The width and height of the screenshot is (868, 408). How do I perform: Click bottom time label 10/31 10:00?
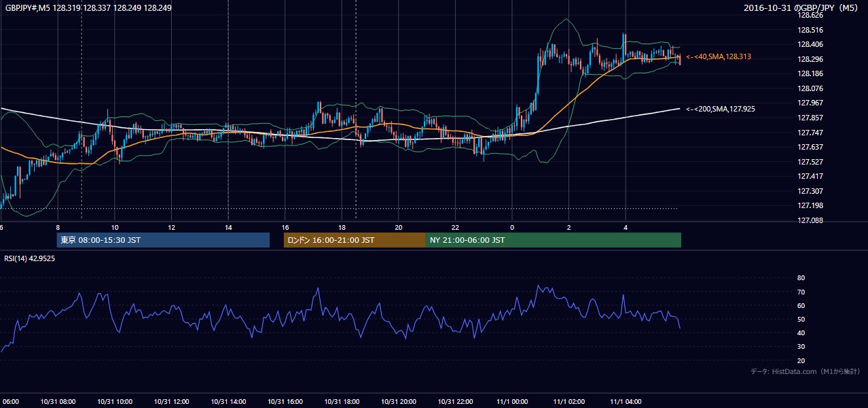click(x=115, y=402)
